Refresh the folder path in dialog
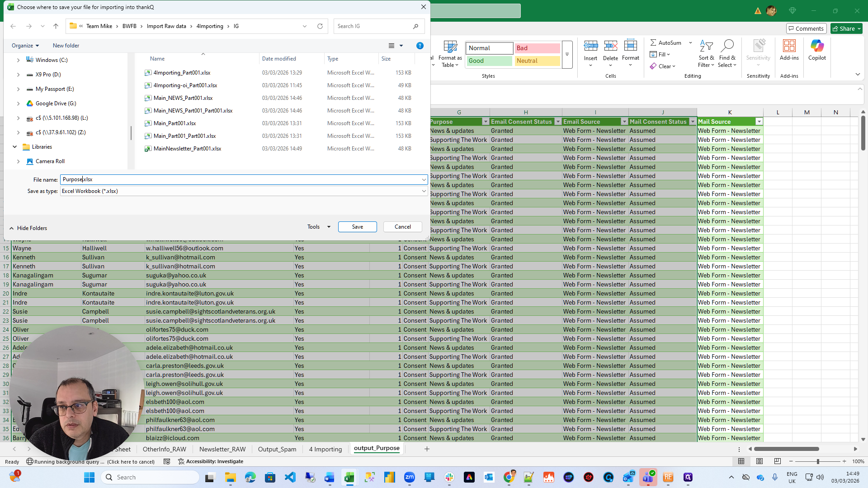Image resolution: width=868 pixels, height=488 pixels. coord(320,26)
